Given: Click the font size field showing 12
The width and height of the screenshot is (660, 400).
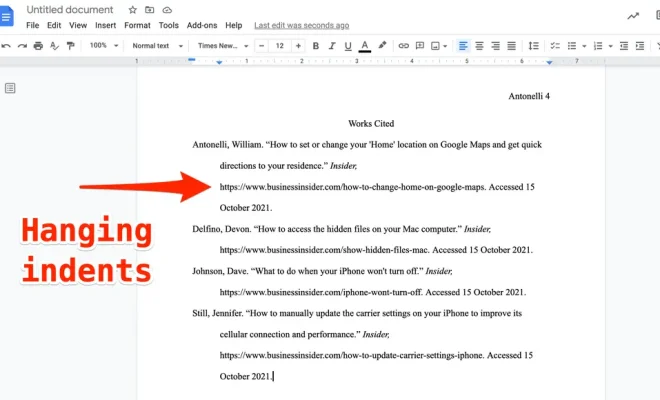Looking at the screenshot, I should click(279, 46).
